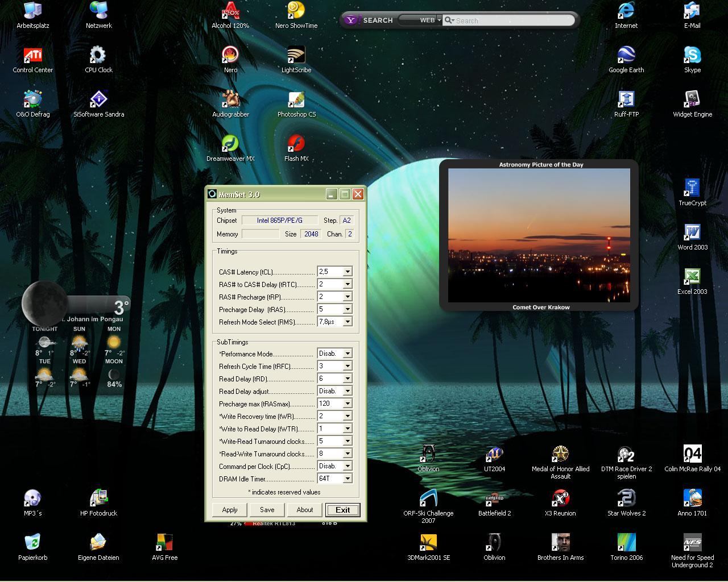Expand RAS# Precharge (tRP) dropdown
Screen dimensions: 728x582
tap(348, 297)
